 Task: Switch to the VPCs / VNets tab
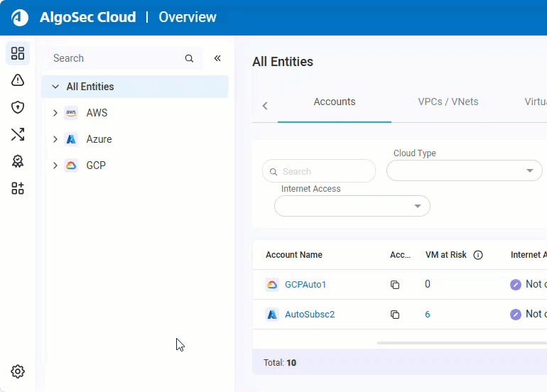pyautogui.click(x=448, y=102)
